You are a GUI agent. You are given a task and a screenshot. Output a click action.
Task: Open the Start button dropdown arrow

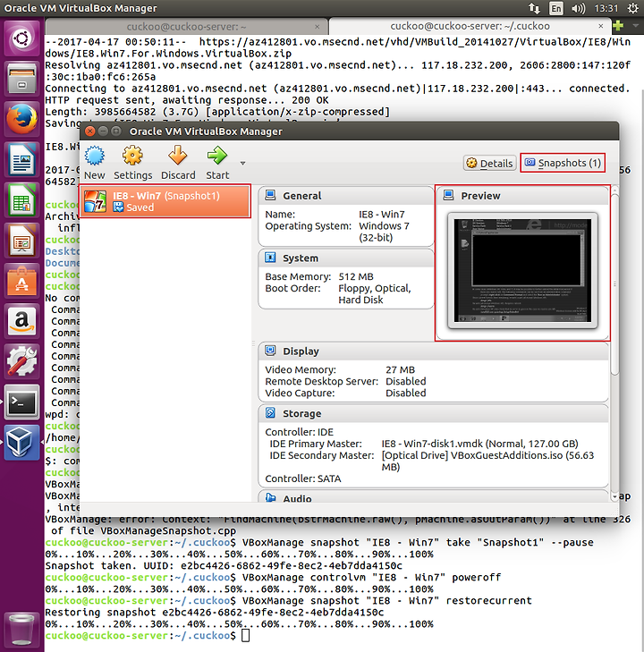tap(242, 163)
